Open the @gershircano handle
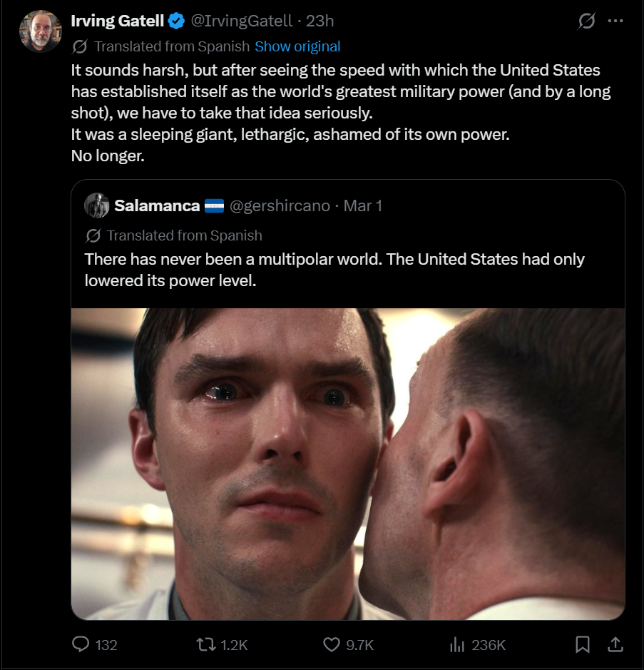Viewport: 644px width, 670px height. click(280, 205)
